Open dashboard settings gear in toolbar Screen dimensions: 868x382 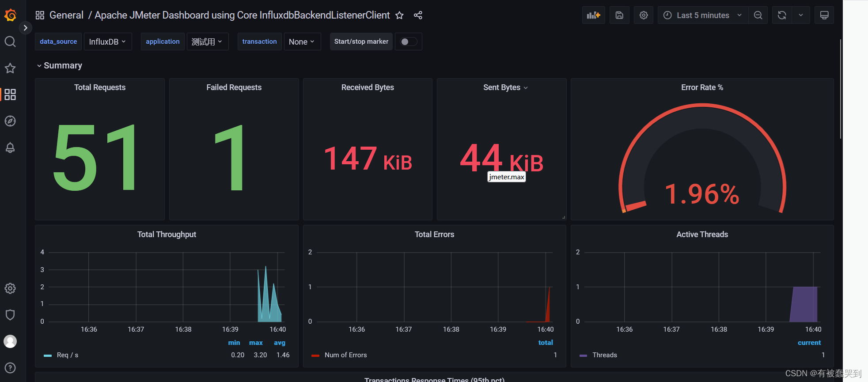(x=644, y=15)
